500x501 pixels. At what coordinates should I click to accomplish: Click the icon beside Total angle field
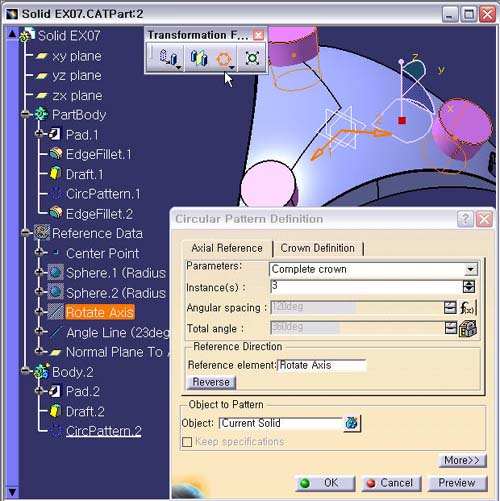tap(468, 329)
